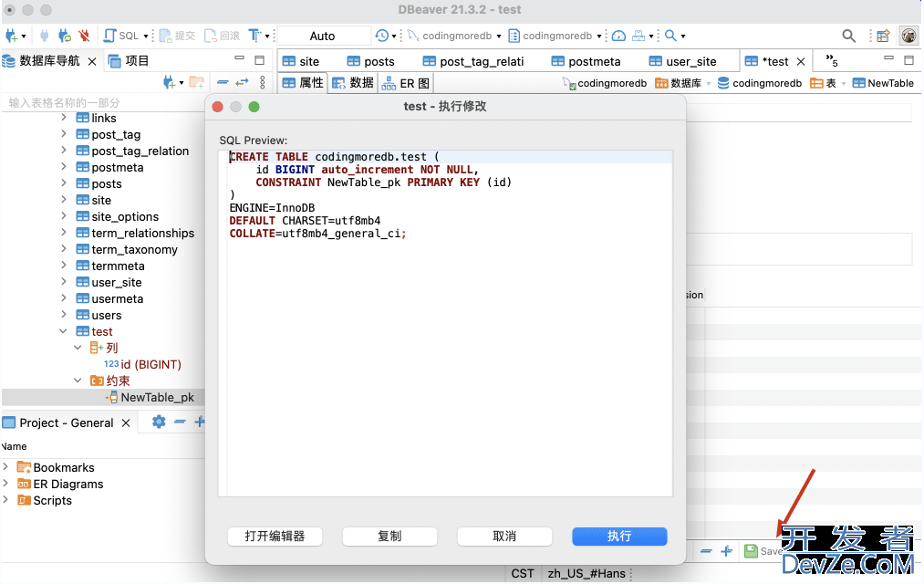Image resolution: width=924 pixels, height=584 pixels.
Task: Click the NewTable breadcrumb item
Action: point(883,83)
